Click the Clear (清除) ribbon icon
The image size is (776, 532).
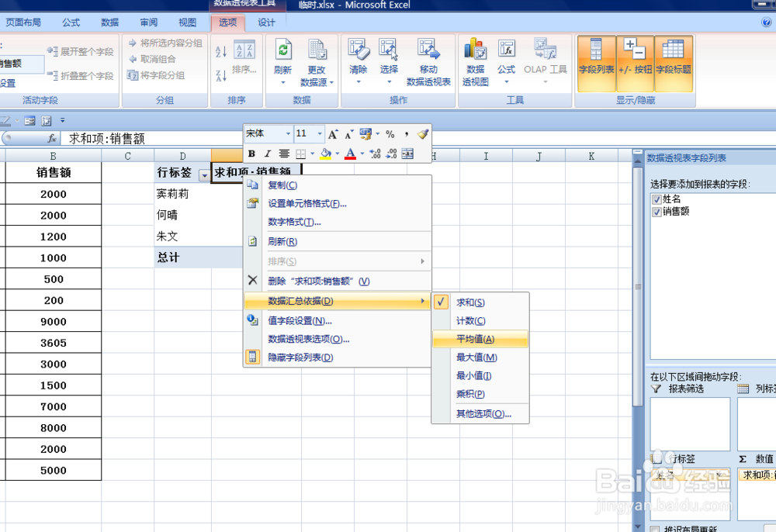click(x=359, y=50)
